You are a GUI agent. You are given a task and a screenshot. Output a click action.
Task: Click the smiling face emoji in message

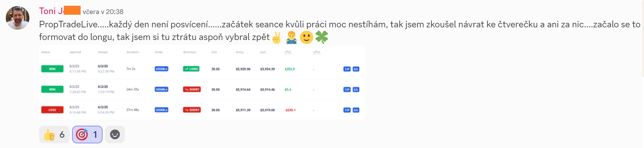307,37
